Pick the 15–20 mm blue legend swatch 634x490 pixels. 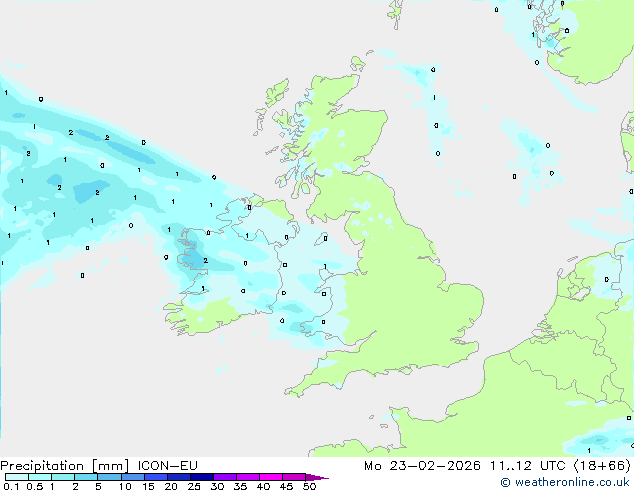[156, 477]
